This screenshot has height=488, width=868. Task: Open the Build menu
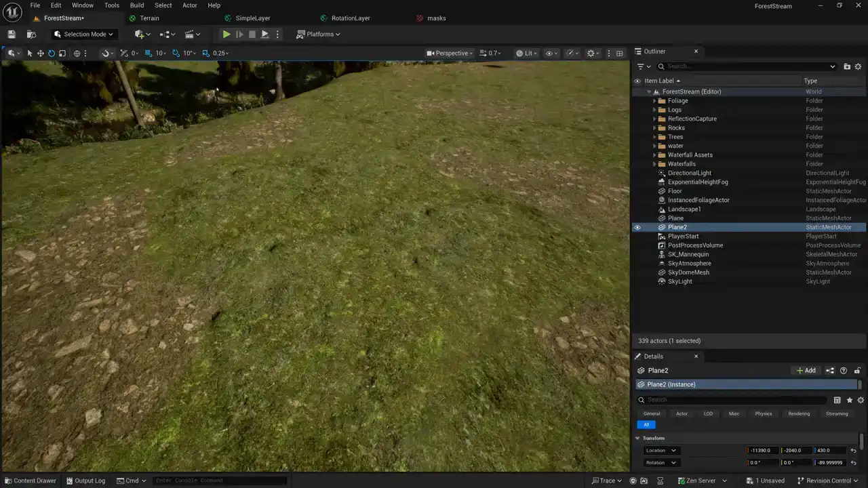tap(137, 5)
